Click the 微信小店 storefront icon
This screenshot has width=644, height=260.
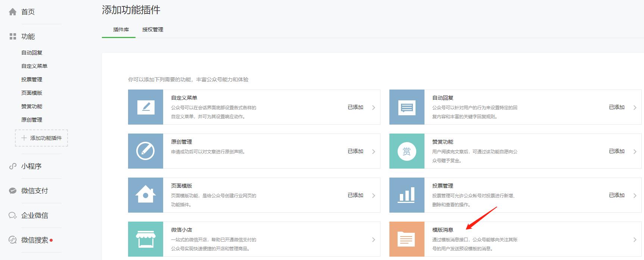click(146, 239)
